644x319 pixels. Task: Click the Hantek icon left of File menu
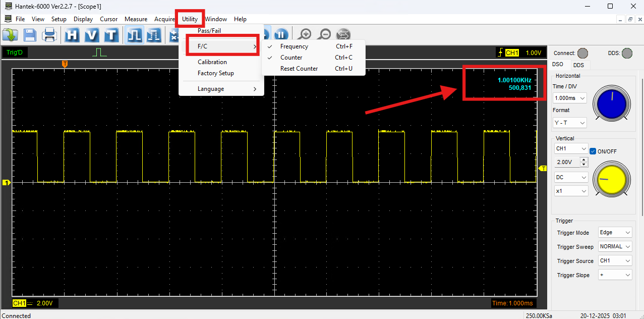point(8,19)
